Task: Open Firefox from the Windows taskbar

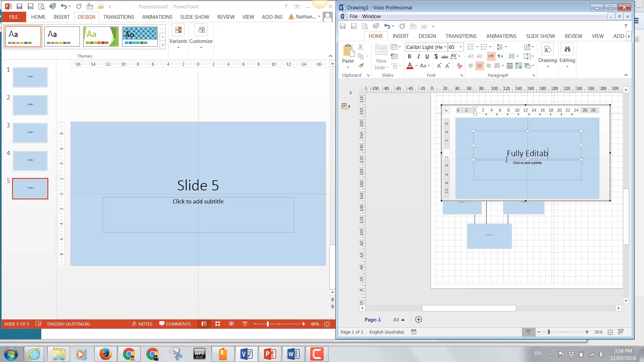Action: point(105,354)
